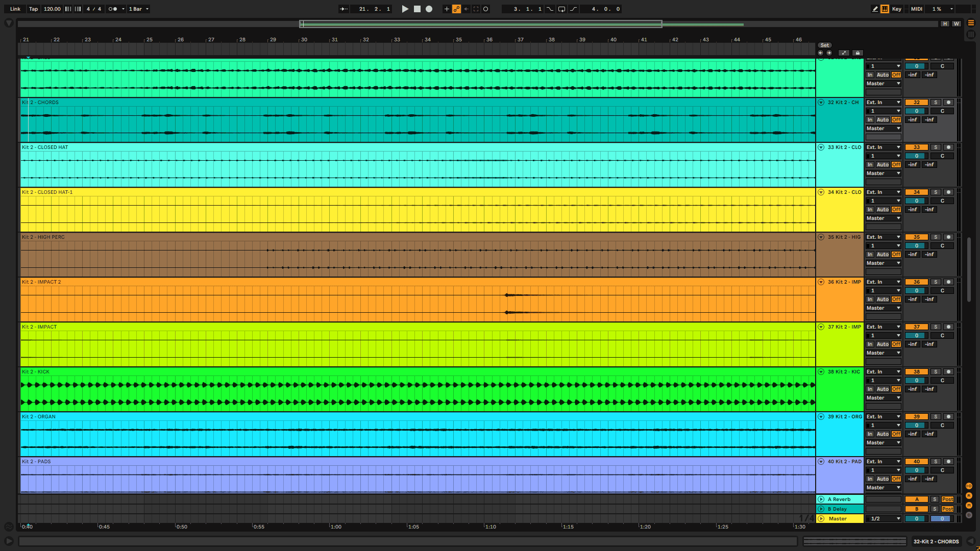Click the Re-Enable Automation arrow icon
This screenshot has height=551, width=980.
pos(466,9)
